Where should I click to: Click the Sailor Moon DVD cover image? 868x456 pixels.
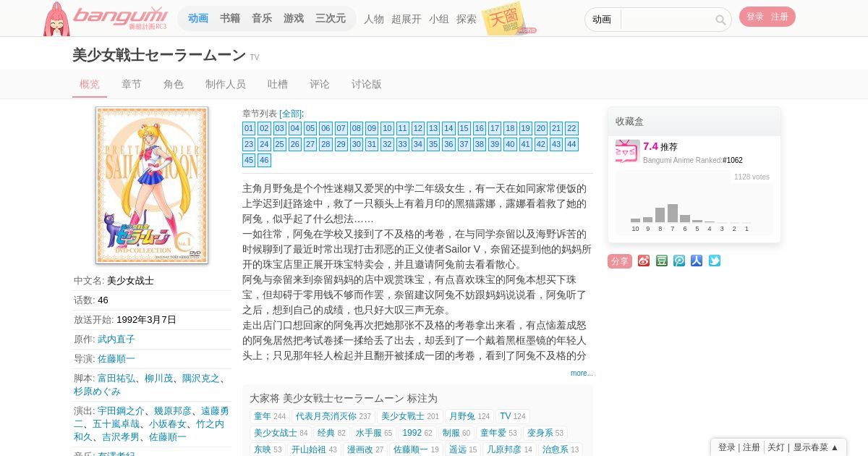[x=152, y=185]
